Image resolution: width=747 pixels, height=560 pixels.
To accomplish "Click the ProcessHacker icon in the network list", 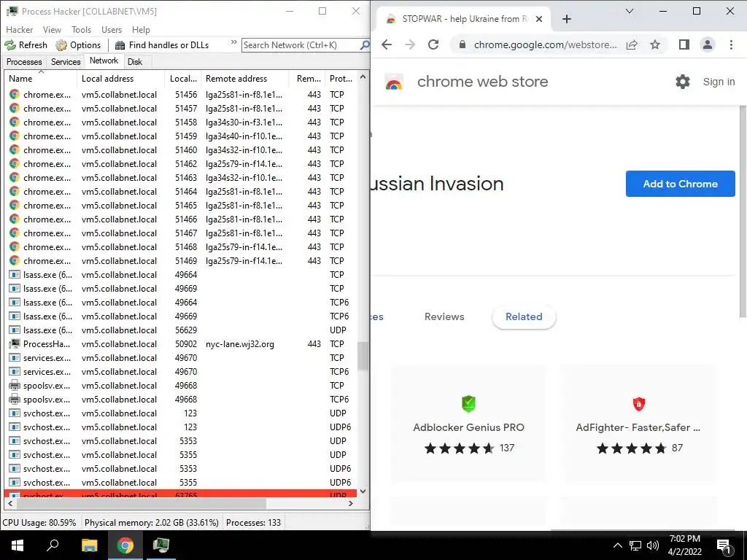I will tap(15, 344).
